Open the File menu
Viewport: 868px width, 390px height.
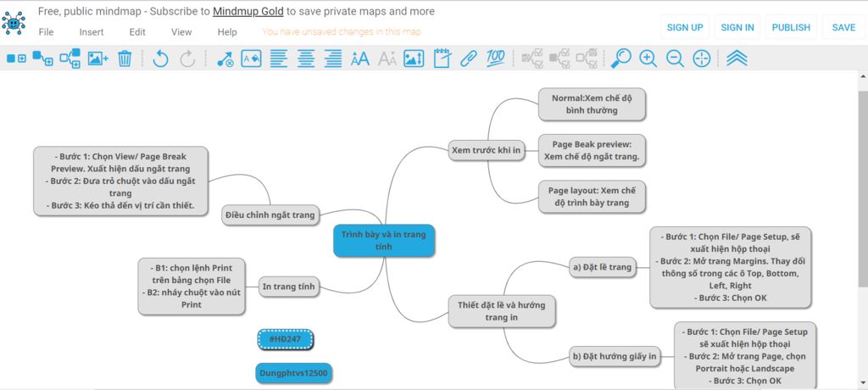point(46,32)
